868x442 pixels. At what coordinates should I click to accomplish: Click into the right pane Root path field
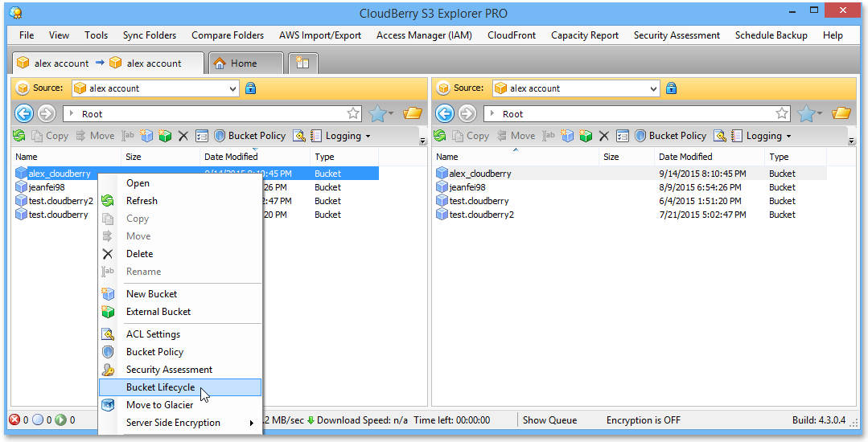[636, 114]
